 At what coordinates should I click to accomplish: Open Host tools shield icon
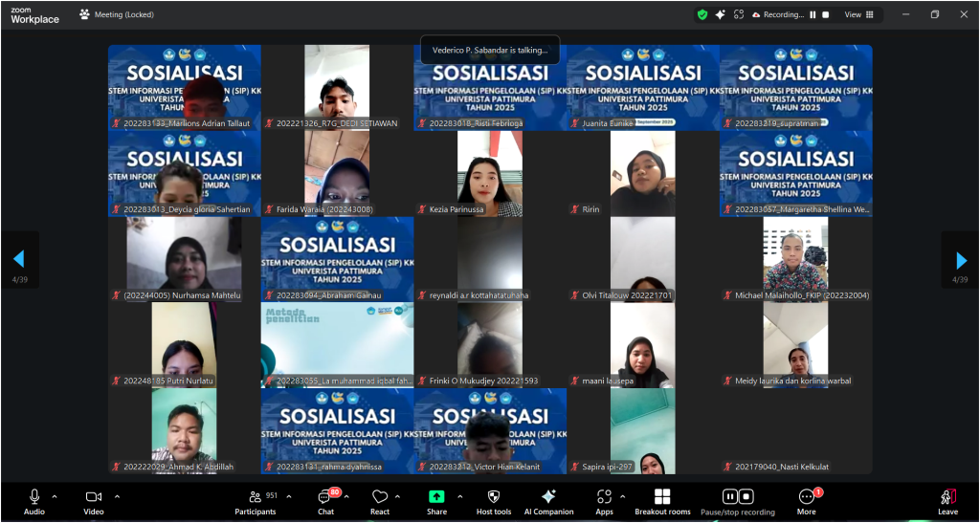[493, 499]
